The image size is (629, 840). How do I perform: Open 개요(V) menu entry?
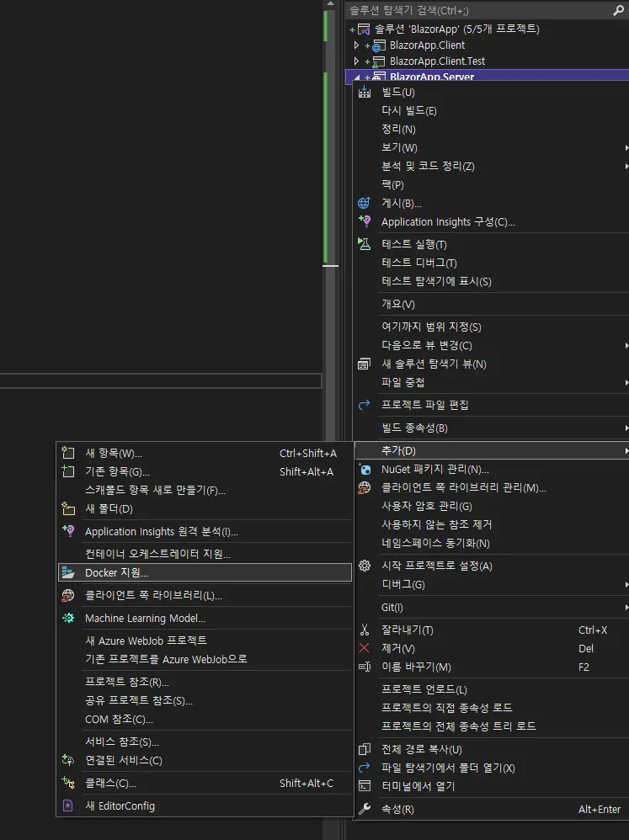point(397,305)
